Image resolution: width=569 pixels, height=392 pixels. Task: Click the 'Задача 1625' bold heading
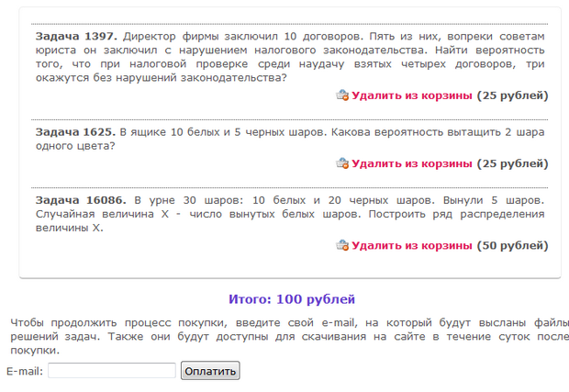[75, 131]
